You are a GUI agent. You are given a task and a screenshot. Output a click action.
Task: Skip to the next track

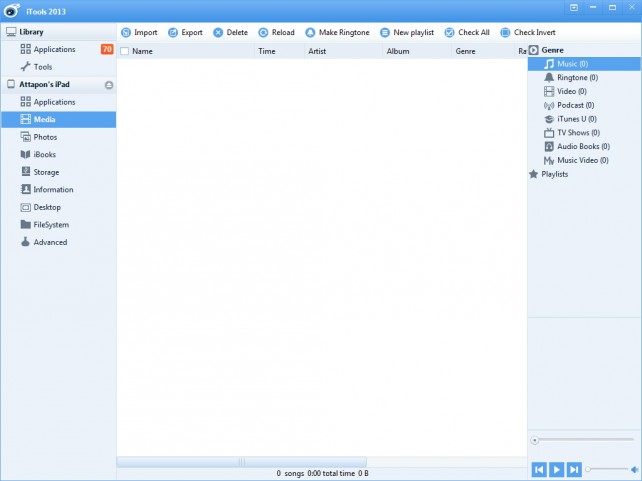(x=575, y=469)
